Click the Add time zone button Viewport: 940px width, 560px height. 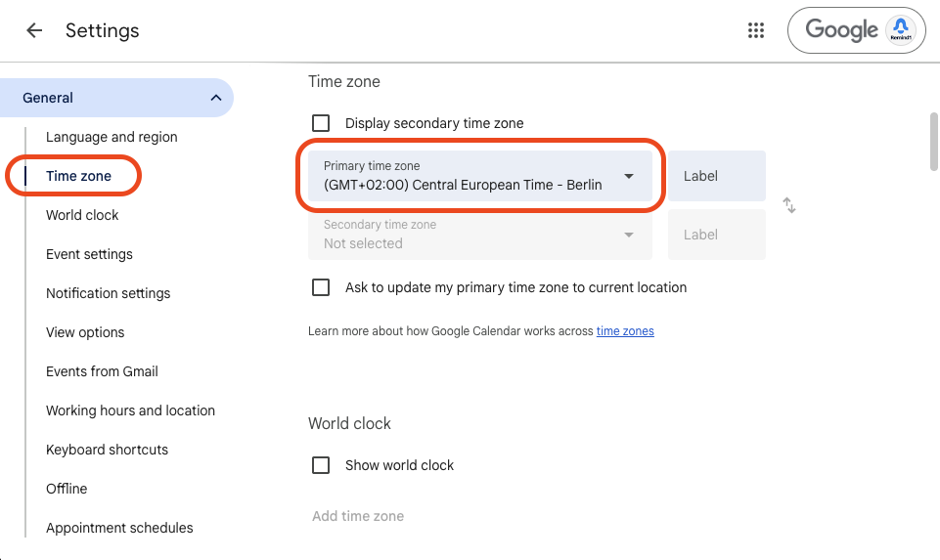358,516
